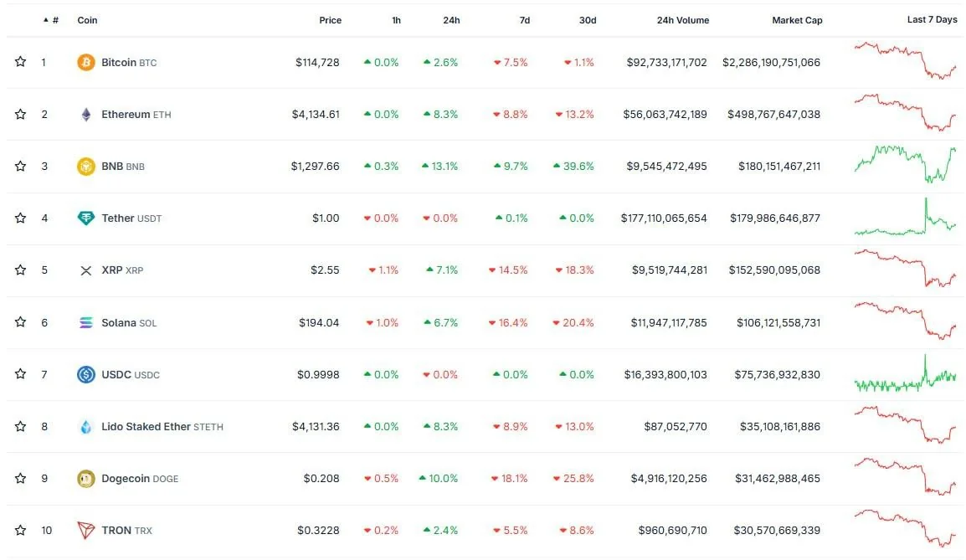Toggle favorite star for USDC
This screenshot has width=966, height=560.
click(x=20, y=374)
